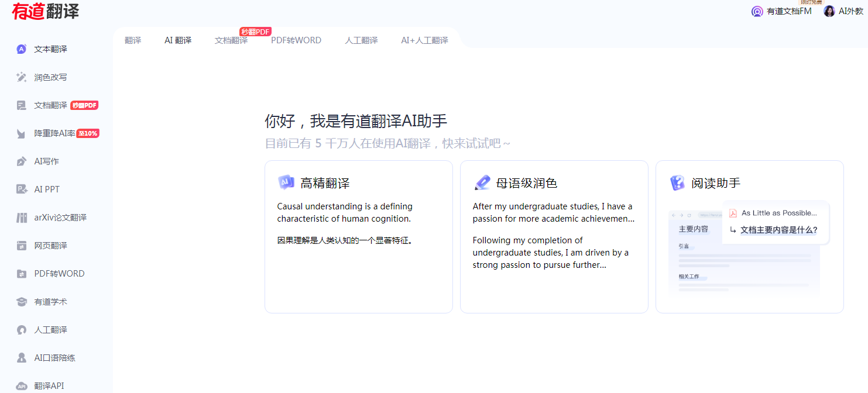Screen dimensions: 868x393
Task: Open the AI+人工翻译 tab
Action: (x=424, y=40)
